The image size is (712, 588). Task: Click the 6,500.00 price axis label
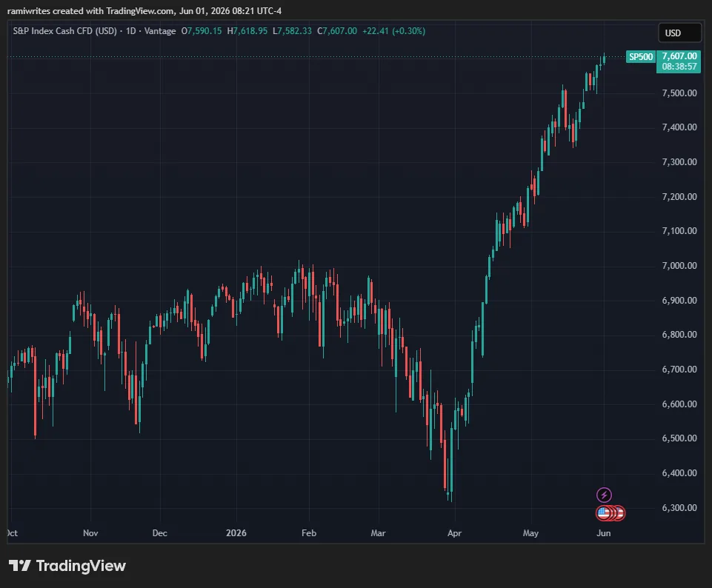pyautogui.click(x=679, y=438)
